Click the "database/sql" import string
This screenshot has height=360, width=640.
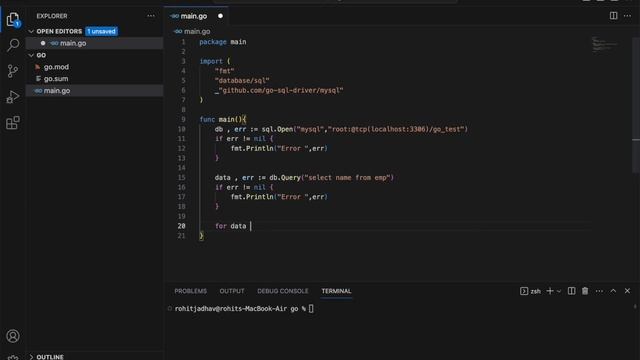pyautogui.click(x=242, y=81)
